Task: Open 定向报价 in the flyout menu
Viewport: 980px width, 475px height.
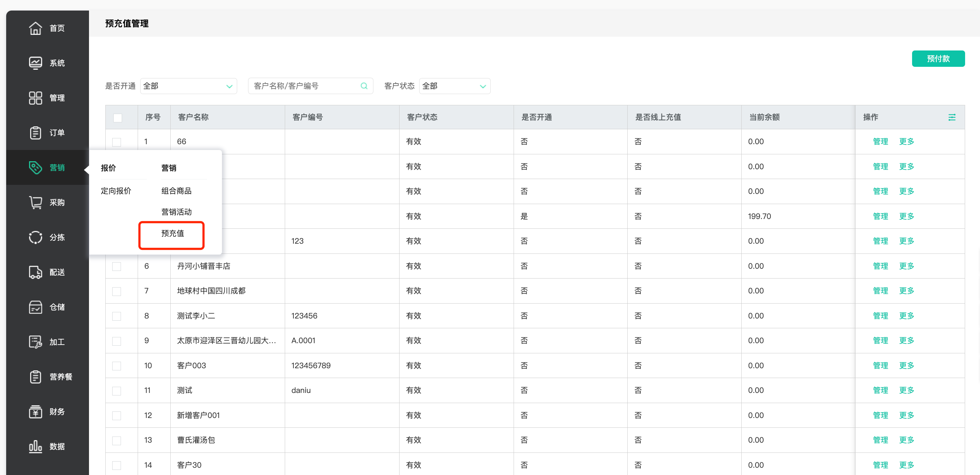Action: coord(116,191)
